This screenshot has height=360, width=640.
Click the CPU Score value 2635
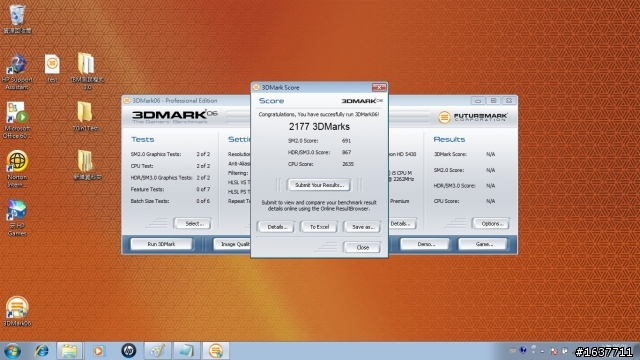point(348,164)
